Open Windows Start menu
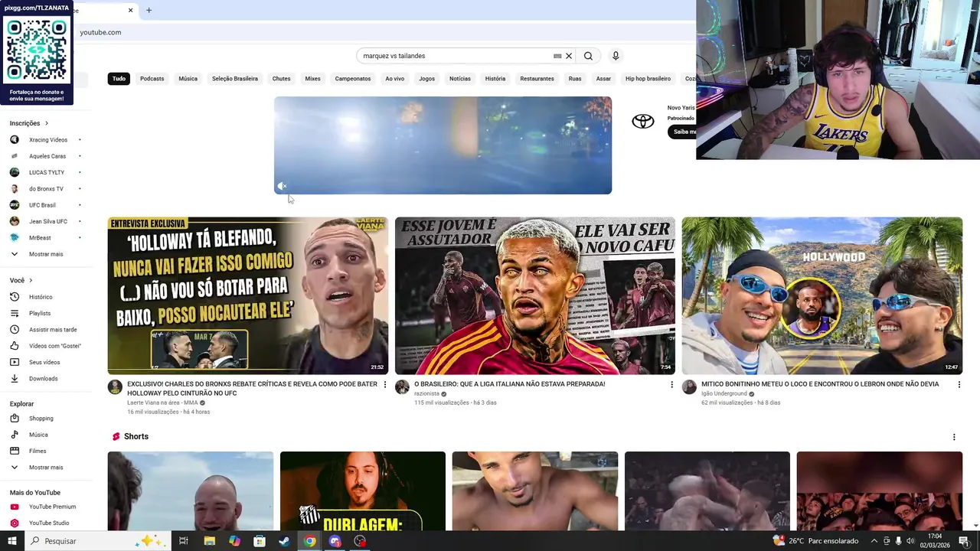 pos(12,541)
